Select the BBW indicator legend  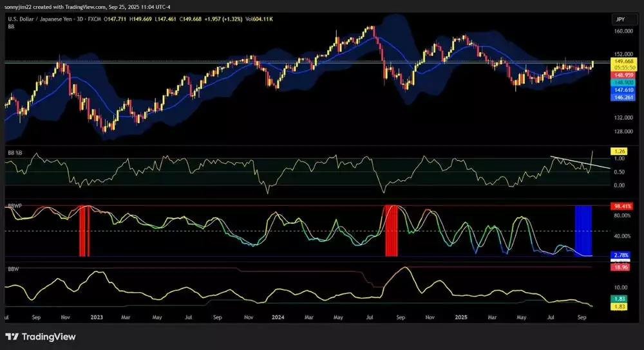pos(12,267)
